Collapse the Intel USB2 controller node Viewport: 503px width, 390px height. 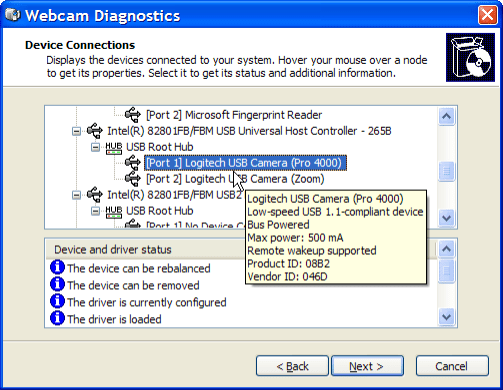[76, 195]
